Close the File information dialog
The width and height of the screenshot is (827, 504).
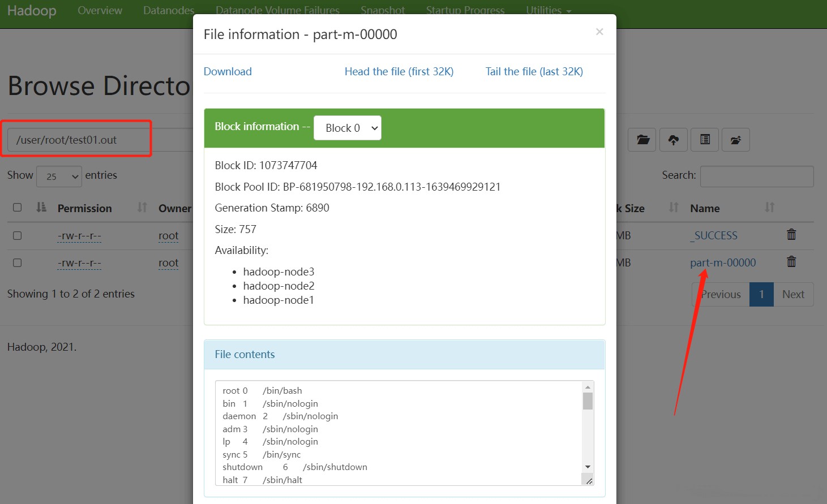[599, 32]
